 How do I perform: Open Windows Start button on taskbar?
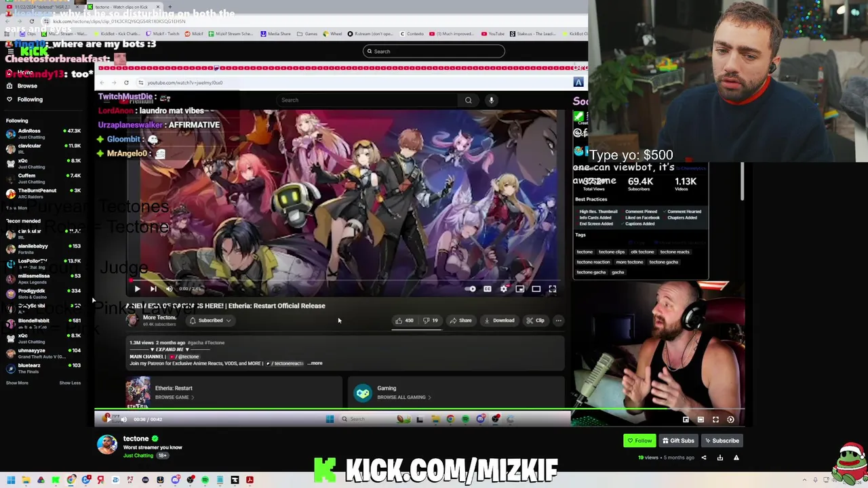point(11,481)
